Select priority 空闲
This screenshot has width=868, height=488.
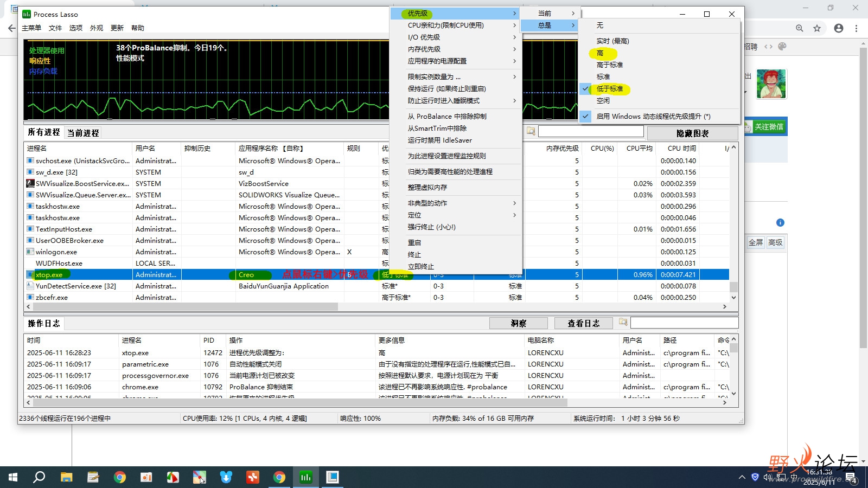click(659, 101)
